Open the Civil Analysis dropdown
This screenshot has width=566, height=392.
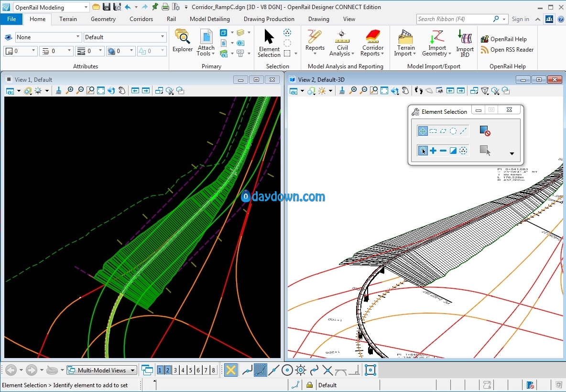point(341,43)
